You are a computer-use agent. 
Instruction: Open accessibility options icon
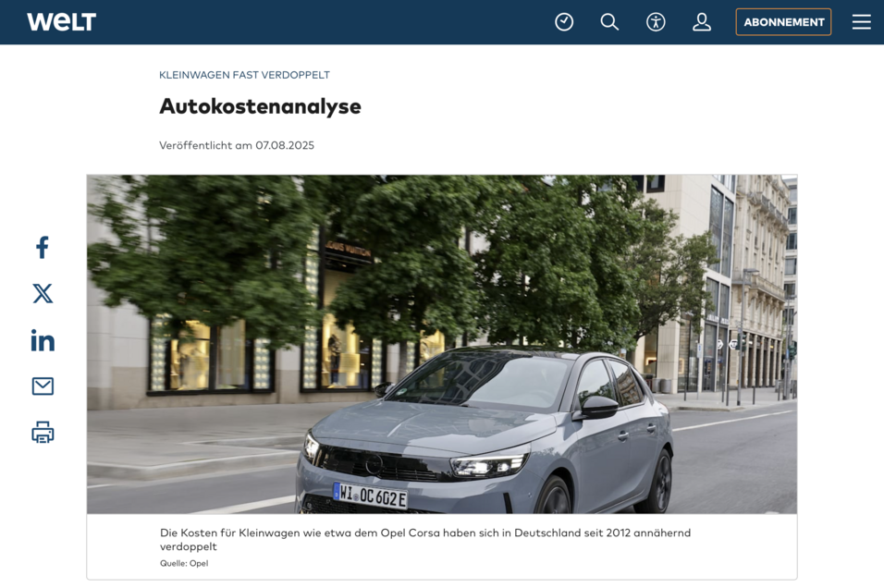pos(656,22)
